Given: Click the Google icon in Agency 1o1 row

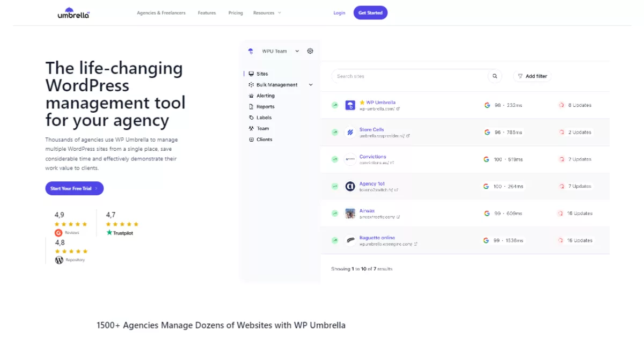Looking at the screenshot, I should [487, 186].
